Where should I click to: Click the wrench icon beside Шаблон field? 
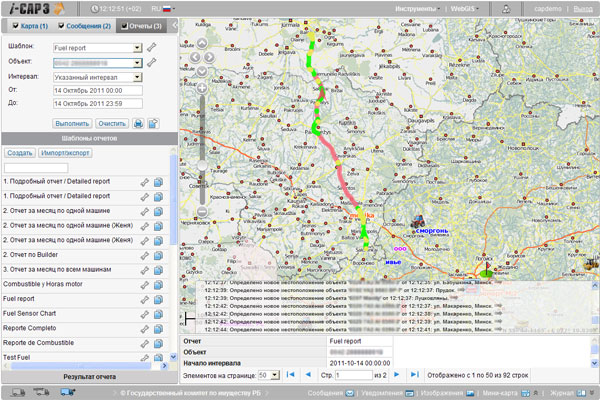pos(151,47)
